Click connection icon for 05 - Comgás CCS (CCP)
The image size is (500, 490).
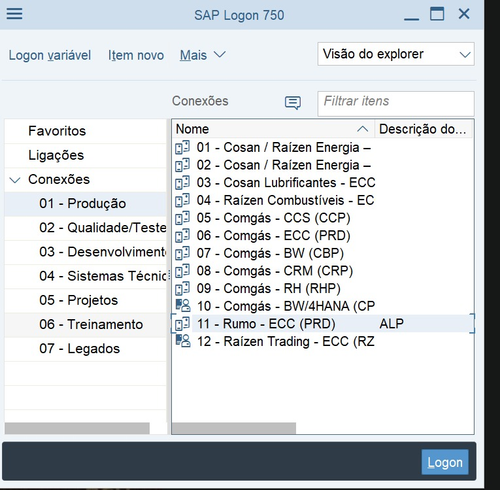point(183,218)
